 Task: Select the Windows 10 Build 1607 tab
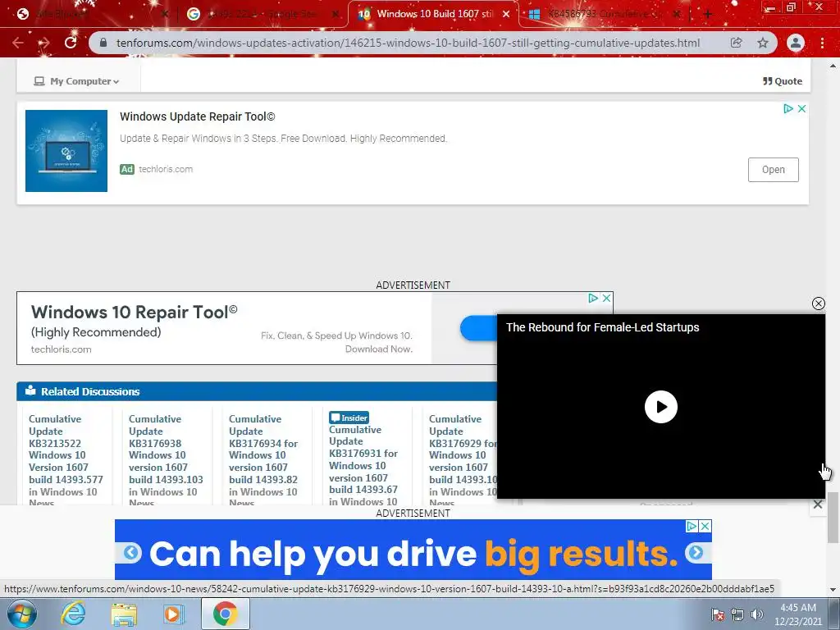click(434, 15)
